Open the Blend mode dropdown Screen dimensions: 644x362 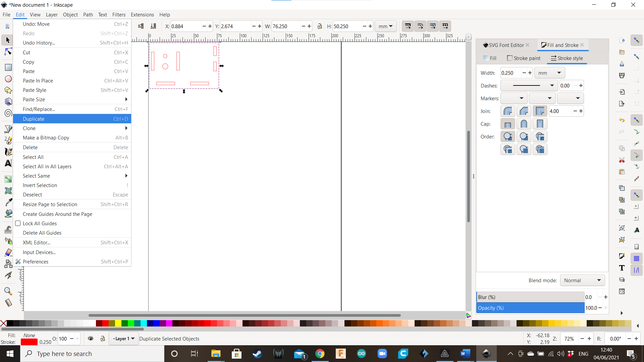[x=582, y=280]
